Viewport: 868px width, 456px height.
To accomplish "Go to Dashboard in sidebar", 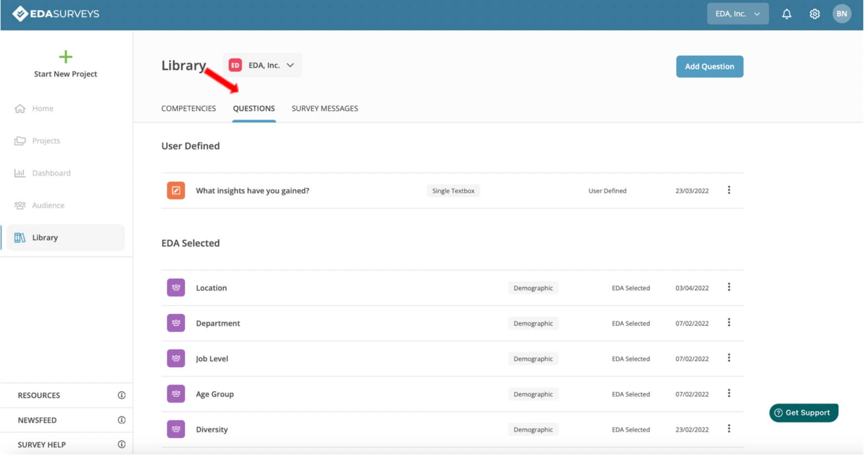I will [x=51, y=173].
